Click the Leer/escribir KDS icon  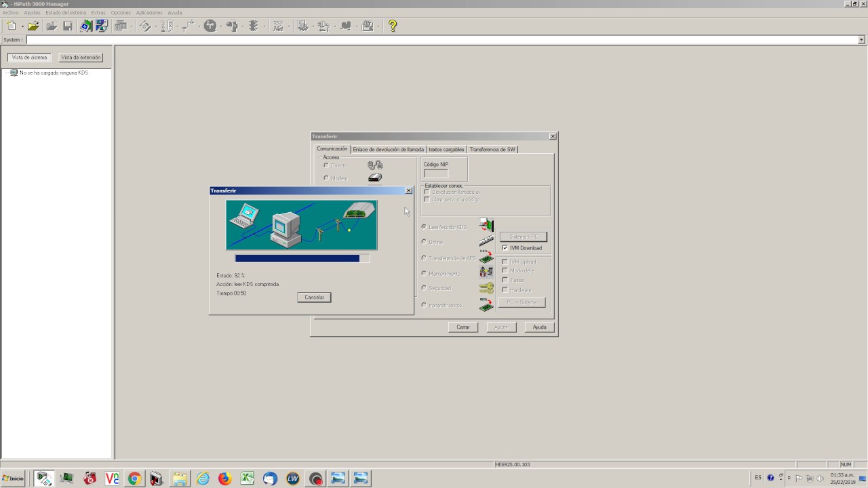[x=486, y=225]
